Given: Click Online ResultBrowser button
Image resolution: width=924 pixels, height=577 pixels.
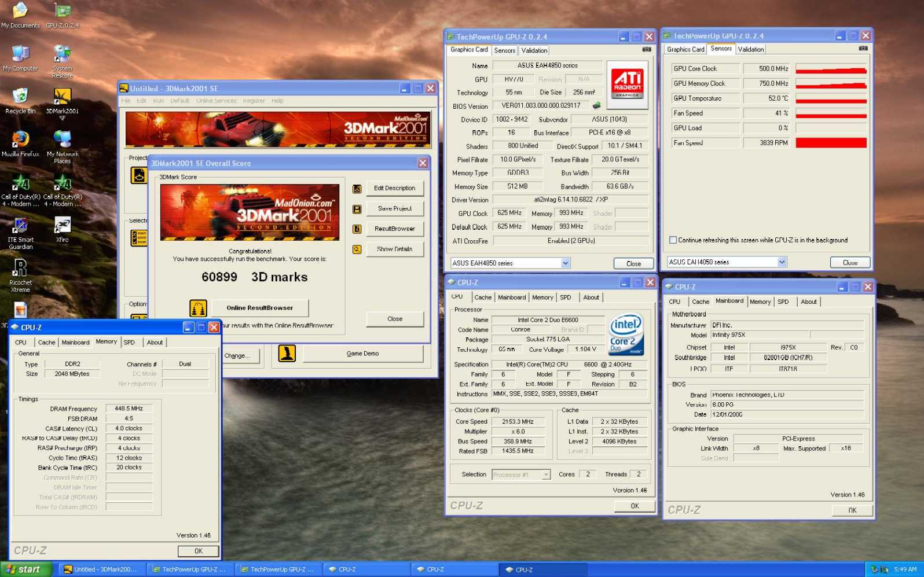Looking at the screenshot, I should pyautogui.click(x=259, y=308).
